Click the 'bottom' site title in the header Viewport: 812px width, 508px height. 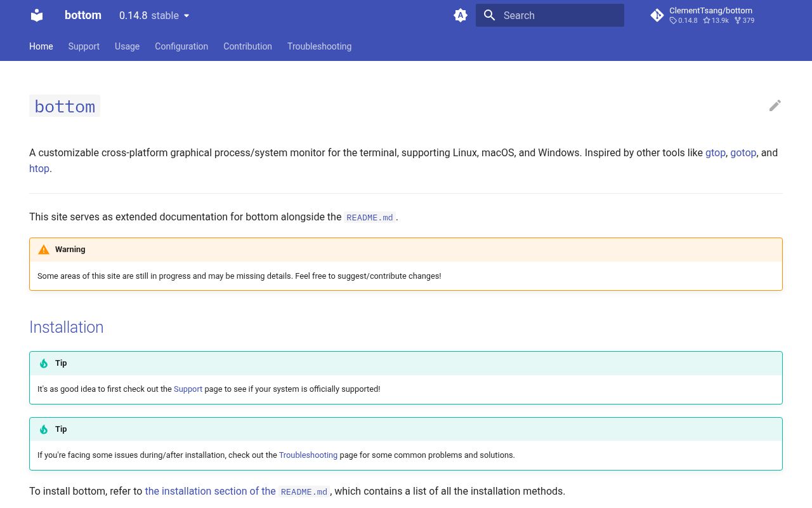click(83, 15)
